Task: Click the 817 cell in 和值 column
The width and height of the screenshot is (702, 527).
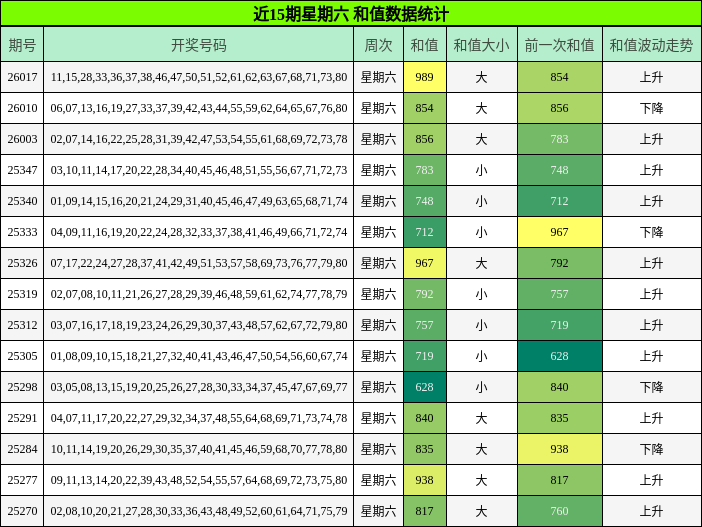Action: 424,511
